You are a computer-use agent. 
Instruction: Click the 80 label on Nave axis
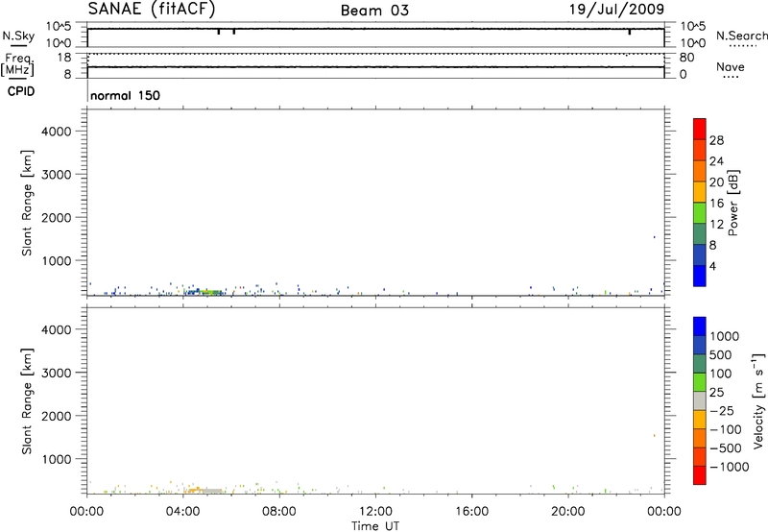pyautogui.click(x=686, y=58)
